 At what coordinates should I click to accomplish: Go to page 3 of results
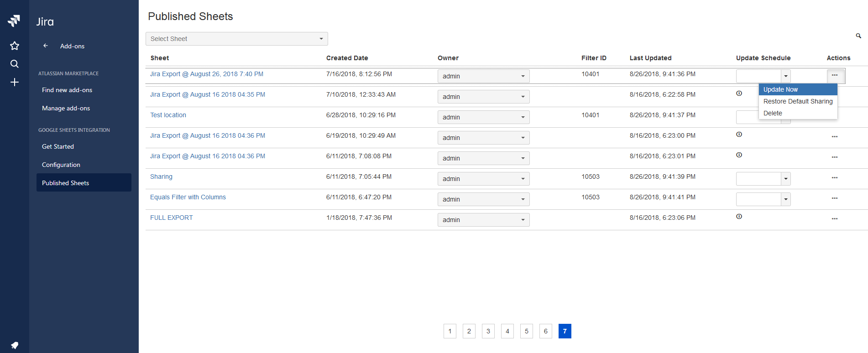click(x=488, y=331)
